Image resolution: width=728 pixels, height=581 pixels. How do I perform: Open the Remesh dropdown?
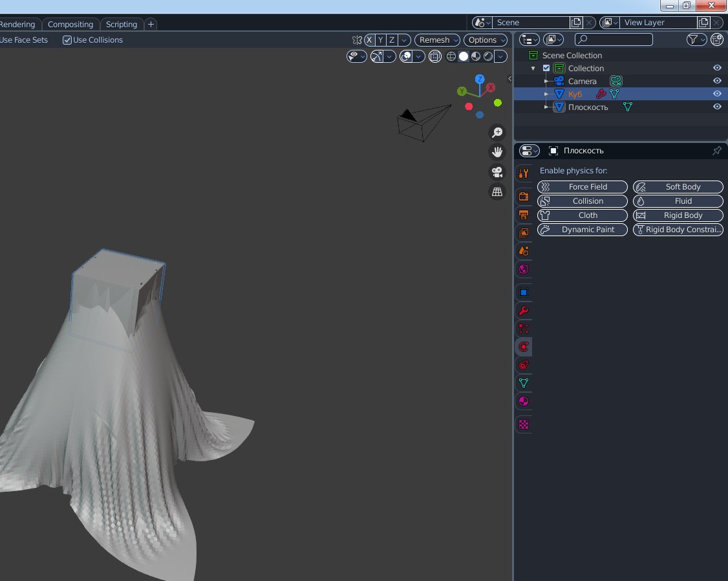click(x=437, y=40)
